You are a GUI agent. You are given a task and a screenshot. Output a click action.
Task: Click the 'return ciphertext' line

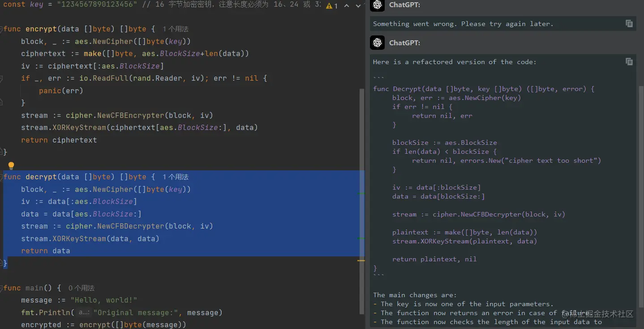(x=59, y=140)
